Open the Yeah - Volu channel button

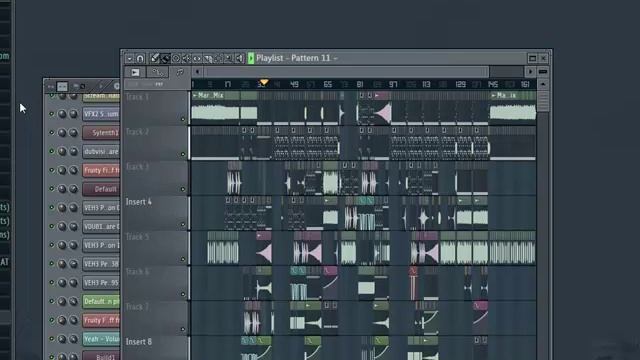(x=101, y=339)
